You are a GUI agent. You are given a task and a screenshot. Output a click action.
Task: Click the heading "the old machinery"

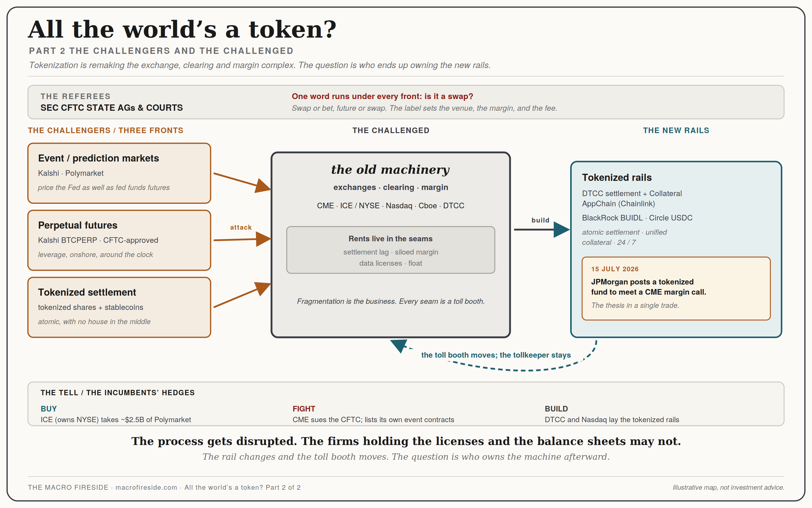pyautogui.click(x=391, y=170)
